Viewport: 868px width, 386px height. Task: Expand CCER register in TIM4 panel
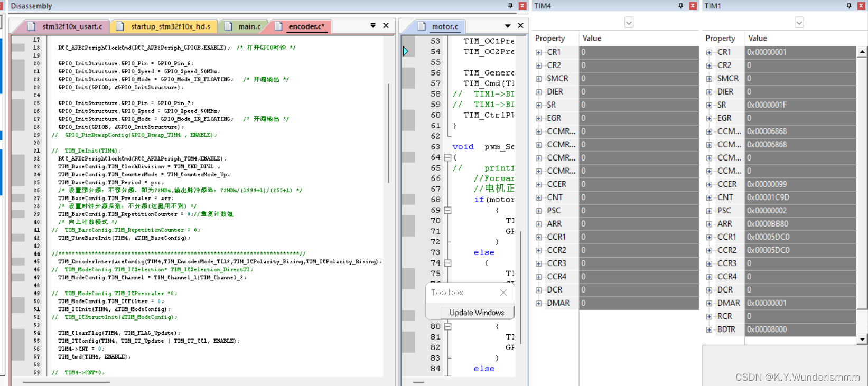(539, 184)
